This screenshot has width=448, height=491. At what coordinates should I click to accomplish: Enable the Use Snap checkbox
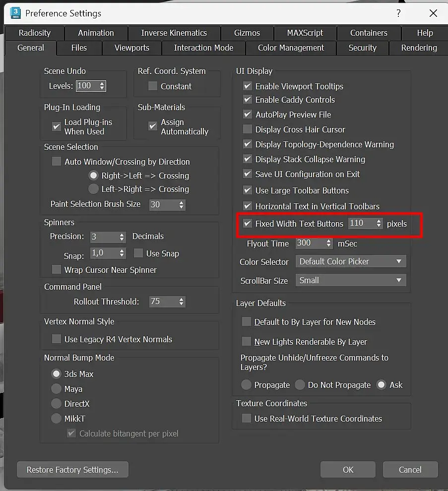pos(138,253)
